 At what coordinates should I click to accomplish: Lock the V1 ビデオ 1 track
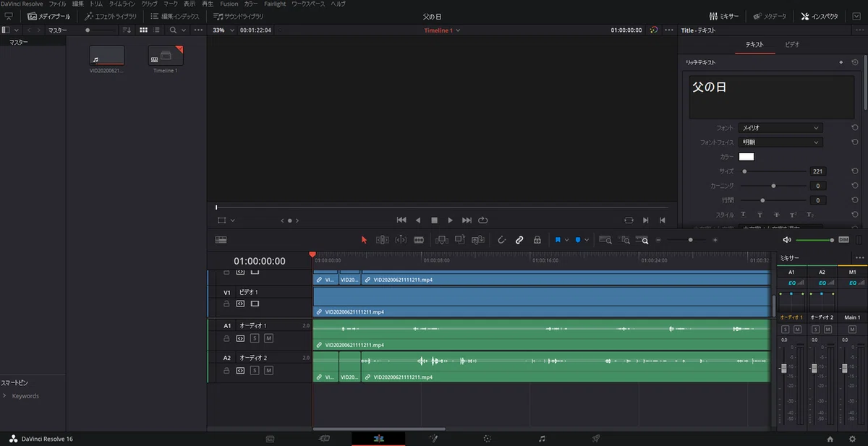[x=226, y=304]
